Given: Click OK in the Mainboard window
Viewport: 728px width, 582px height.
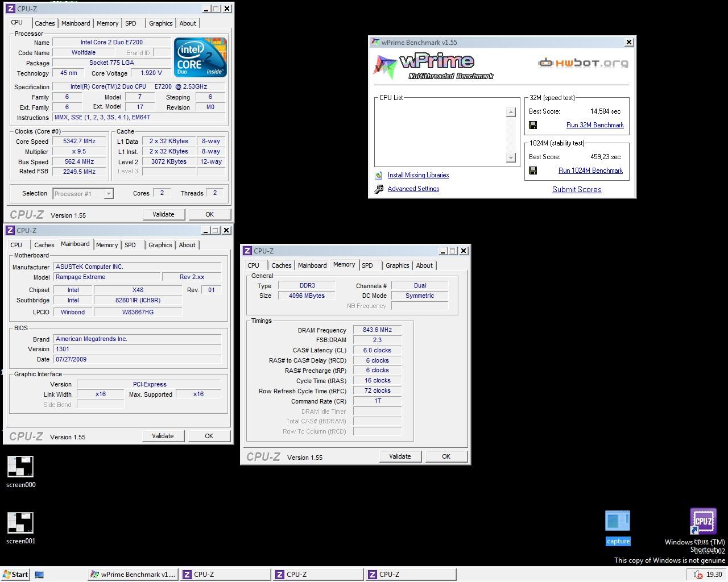Looking at the screenshot, I should coord(209,436).
